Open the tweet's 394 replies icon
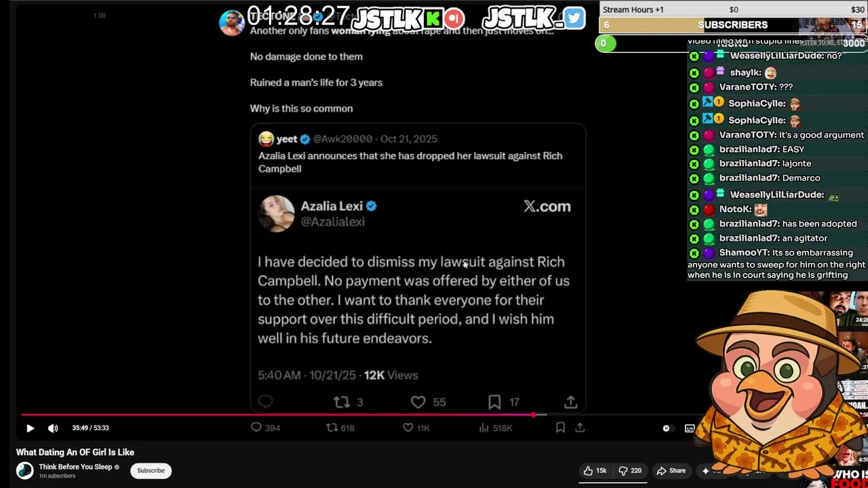The image size is (868, 488). [256, 428]
